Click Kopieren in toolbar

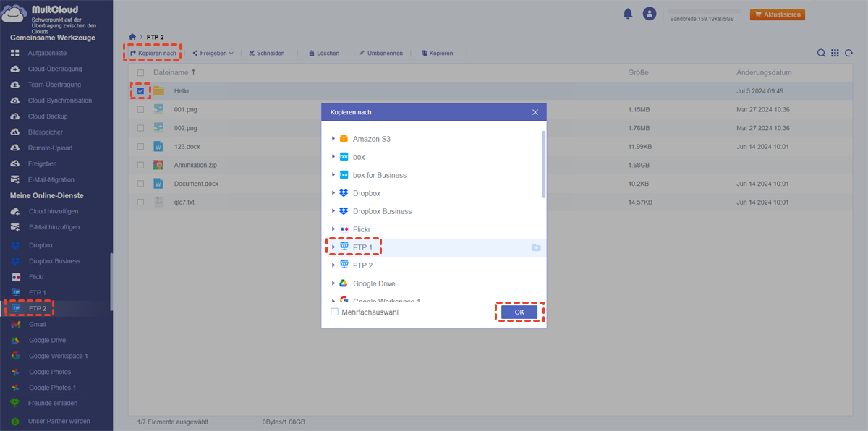pos(437,53)
